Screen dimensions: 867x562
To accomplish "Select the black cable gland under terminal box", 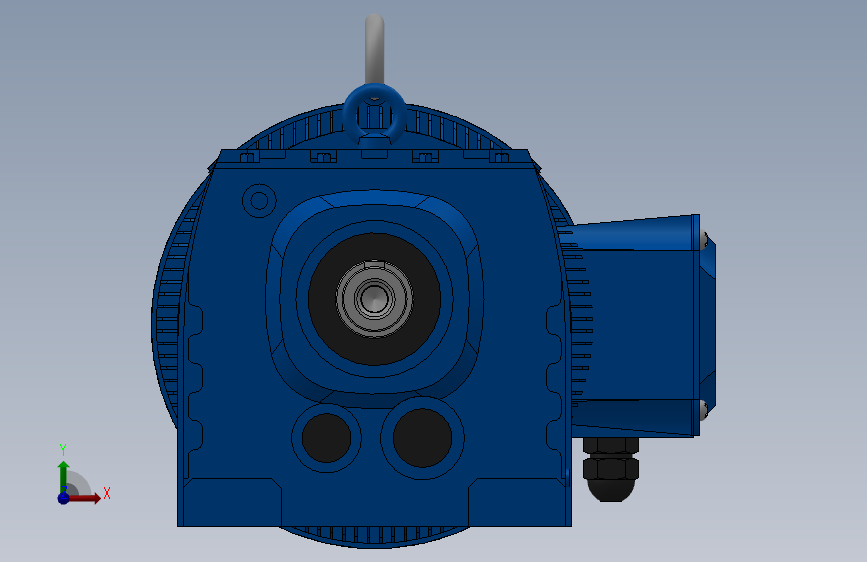I will tap(611, 470).
